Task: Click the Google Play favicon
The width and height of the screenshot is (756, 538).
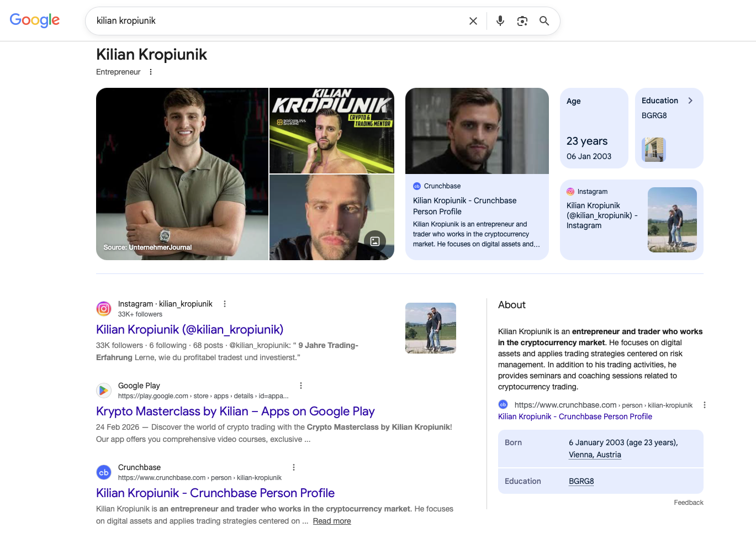Action: point(104,391)
